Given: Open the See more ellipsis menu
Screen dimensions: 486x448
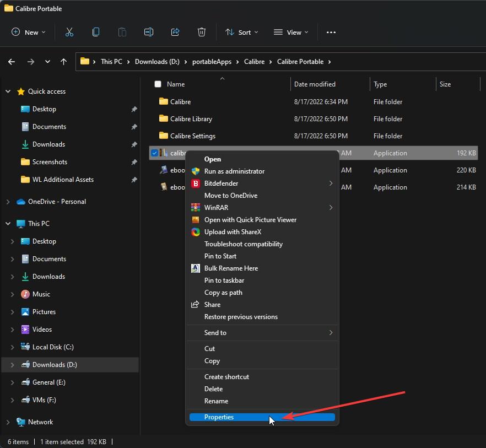Looking at the screenshot, I should click(331, 33).
